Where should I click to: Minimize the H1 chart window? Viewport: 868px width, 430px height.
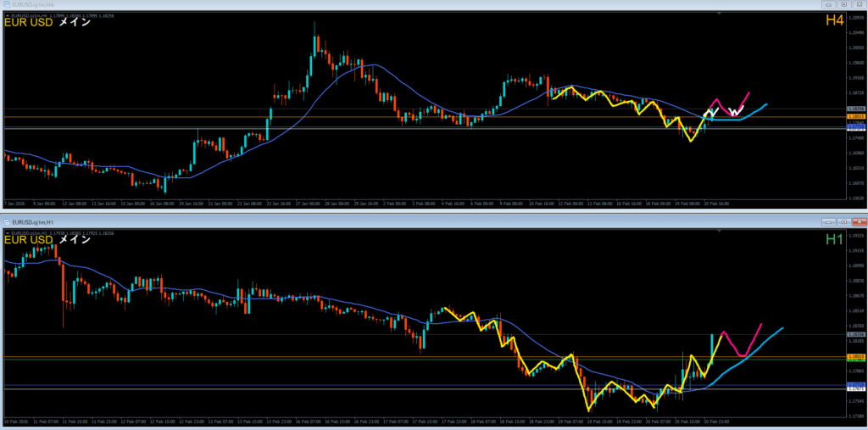[829, 221]
